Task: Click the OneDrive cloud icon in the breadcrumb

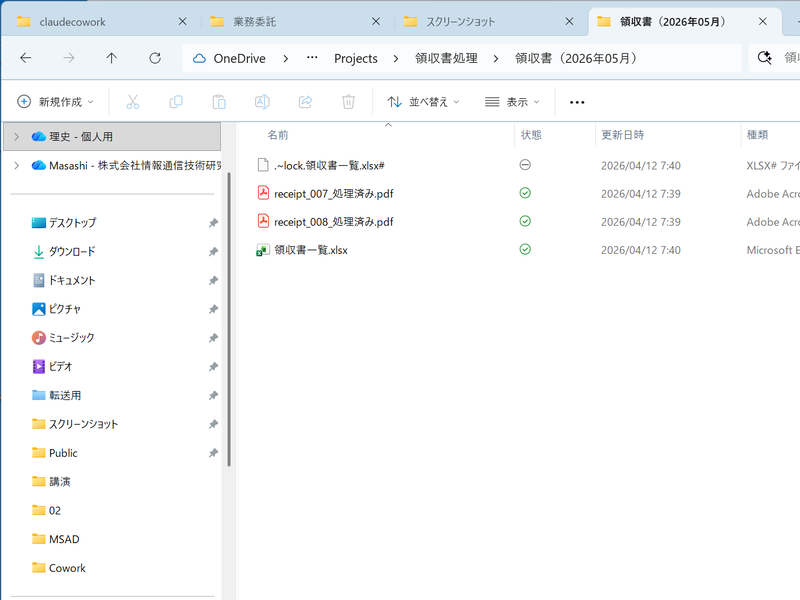Action: [198, 58]
